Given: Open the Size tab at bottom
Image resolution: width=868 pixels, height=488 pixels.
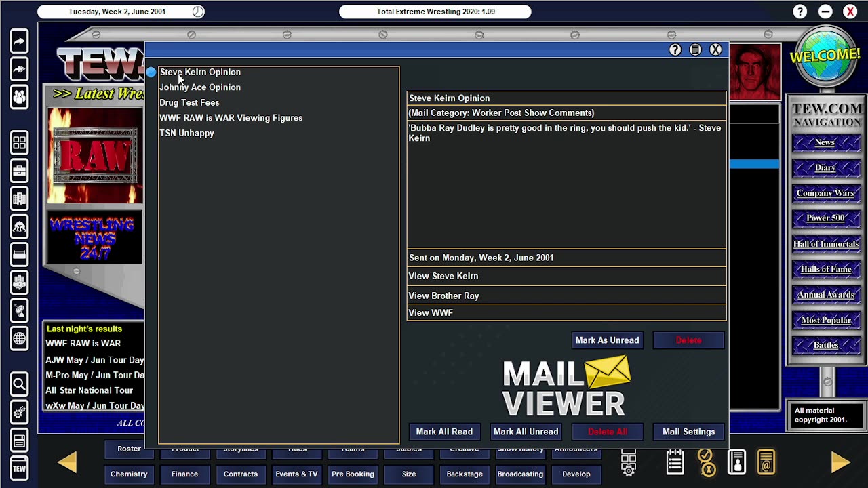Looking at the screenshot, I should 409,474.
